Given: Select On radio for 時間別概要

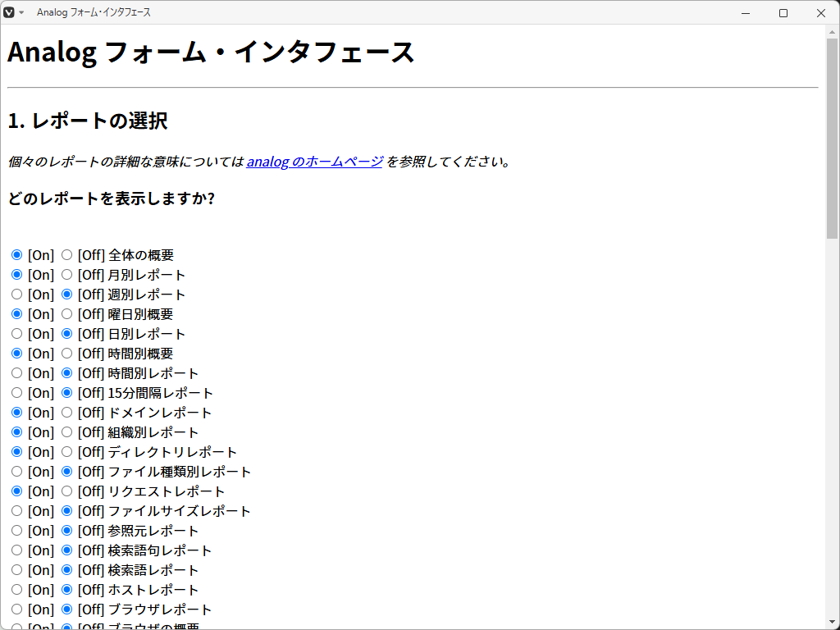Looking at the screenshot, I should coord(16,354).
